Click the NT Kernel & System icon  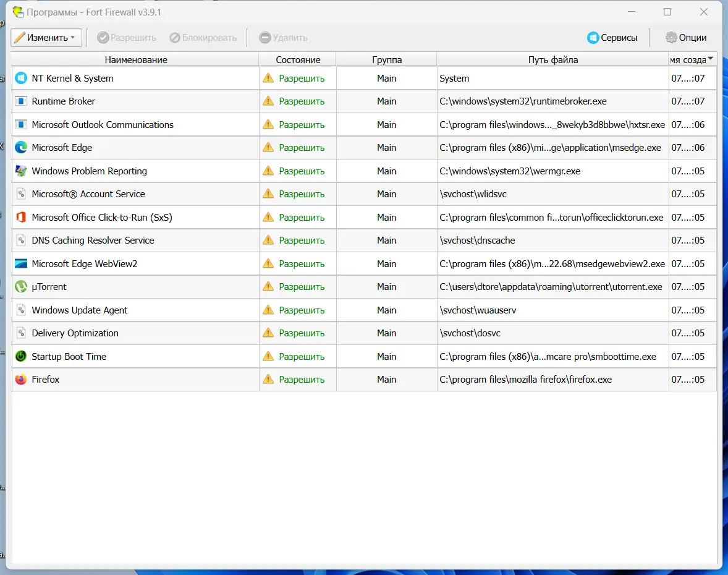pyautogui.click(x=21, y=78)
